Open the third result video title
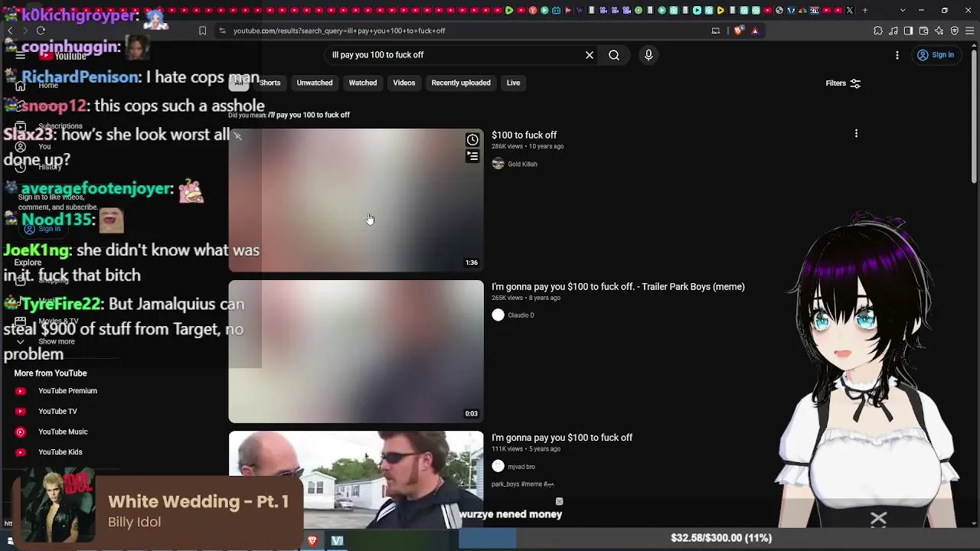The width and height of the screenshot is (980, 551). click(x=562, y=438)
